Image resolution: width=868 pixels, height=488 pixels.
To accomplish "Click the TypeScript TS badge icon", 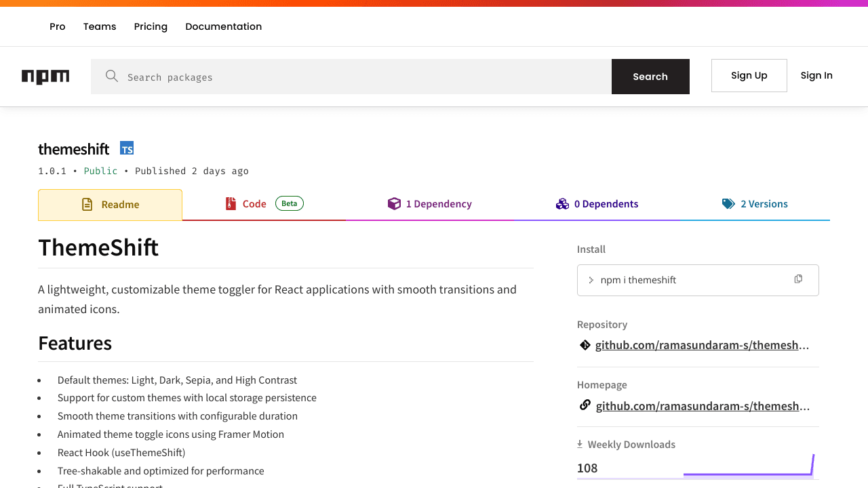I will (x=127, y=148).
